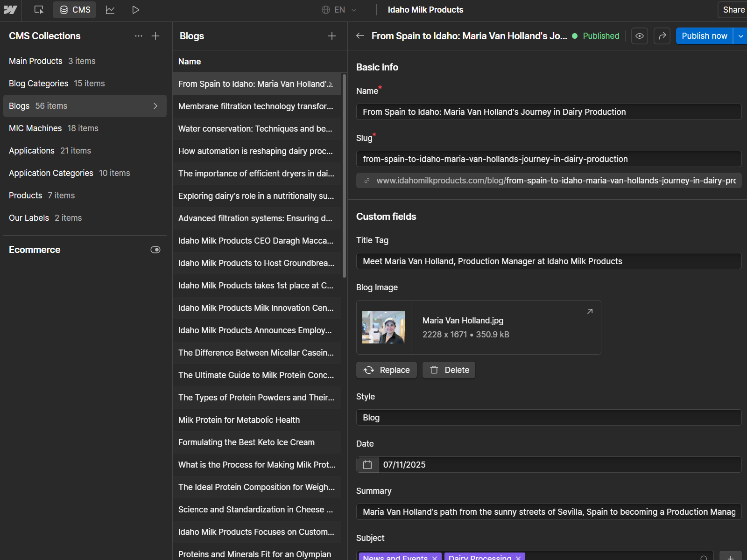
Task: Expand the Publish now dropdown arrow
Action: point(740,36)
